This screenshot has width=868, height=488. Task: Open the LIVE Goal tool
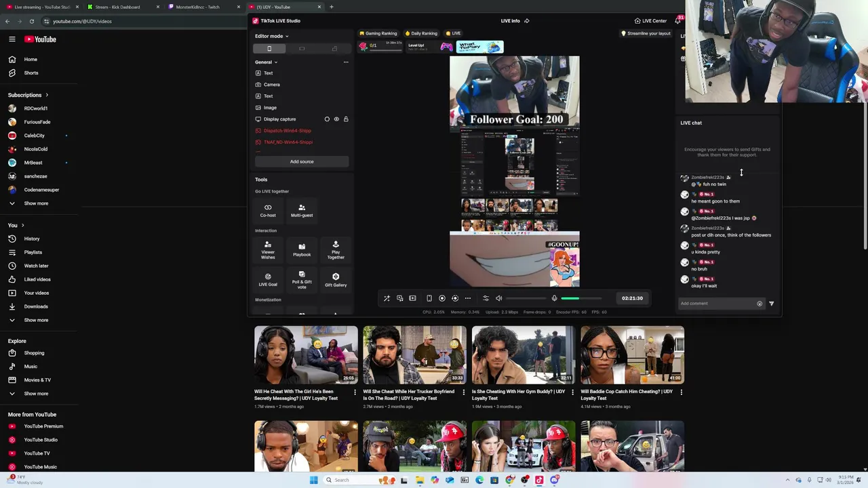tap(268, 280)
